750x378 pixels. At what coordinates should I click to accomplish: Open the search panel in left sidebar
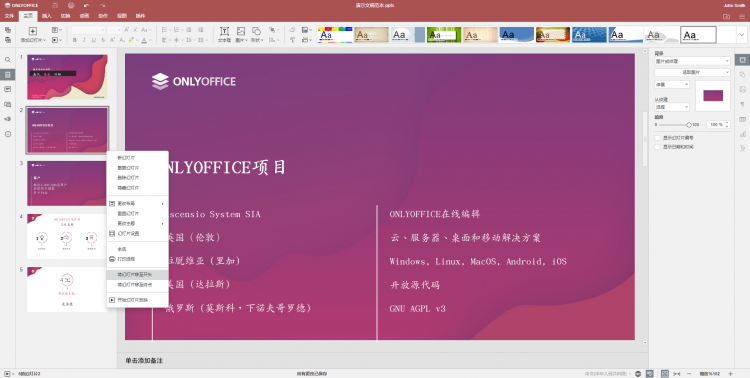[8, 60]
